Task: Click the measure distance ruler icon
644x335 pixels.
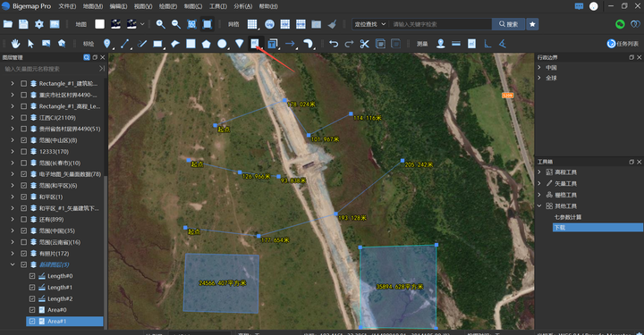Action: (456, 44)
